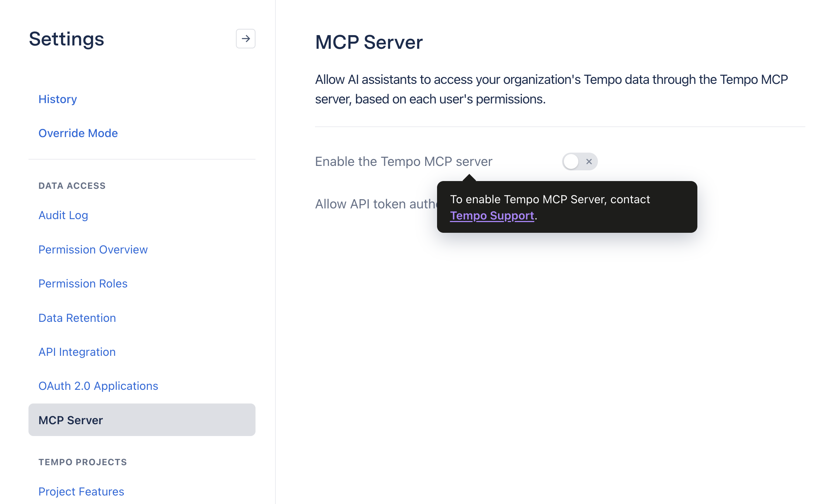Image resolution: width=829 pixels, height=504 pixels.
Task: Open History settings page
Action: tap(58, 99)
